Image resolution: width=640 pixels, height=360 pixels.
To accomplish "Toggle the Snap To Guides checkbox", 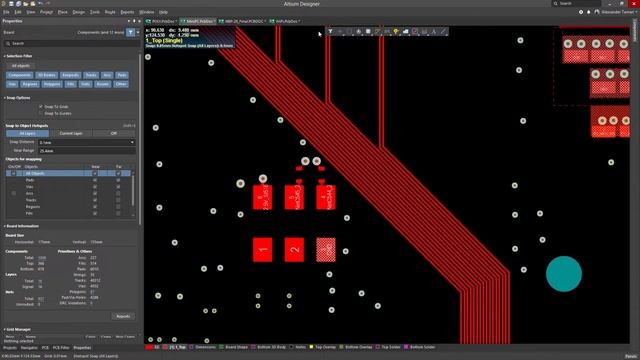I will coord(41,113).
